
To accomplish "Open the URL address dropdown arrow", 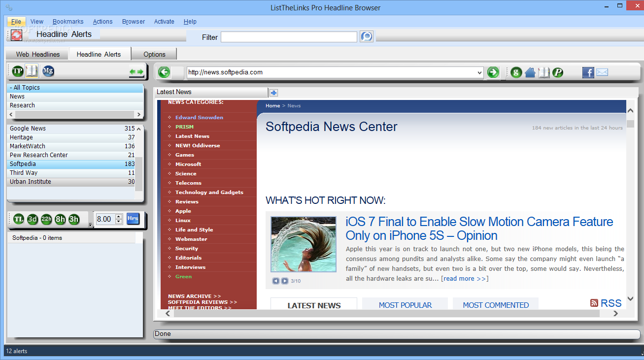I will tap(480, 72).
